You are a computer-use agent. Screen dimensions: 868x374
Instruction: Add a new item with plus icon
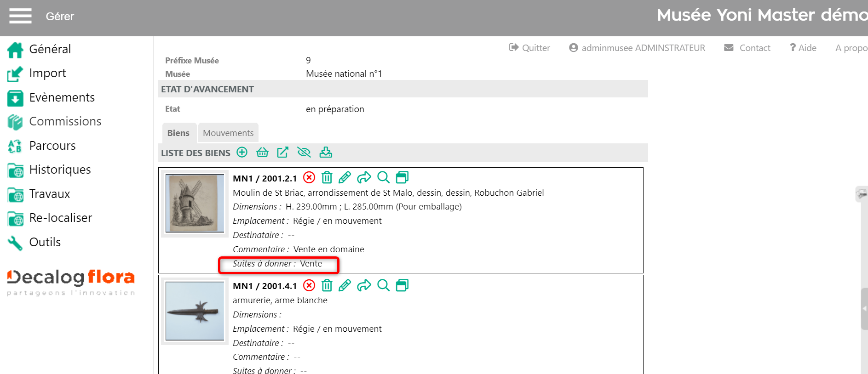pos(242,153)
